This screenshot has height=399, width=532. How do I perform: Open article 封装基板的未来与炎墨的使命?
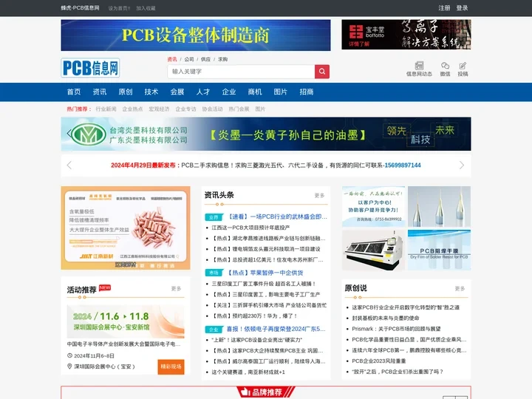pyautogui.click(x=386, y=318)
